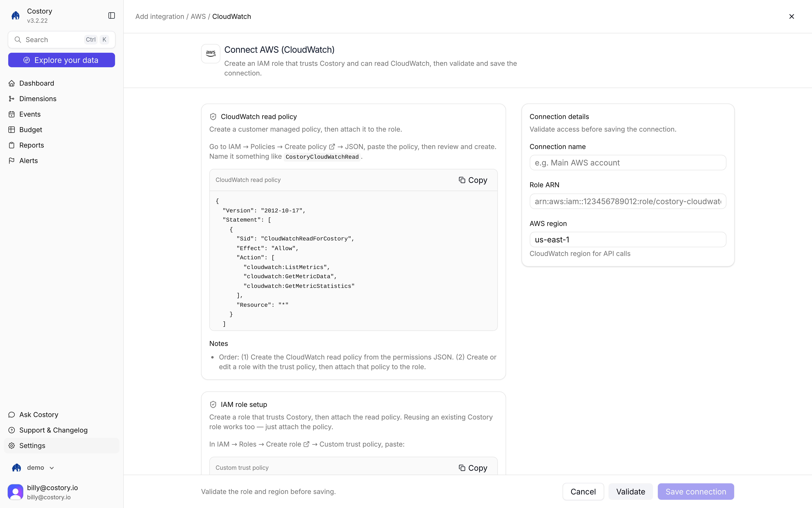Screen dimensions: 812x508
Task: Close the integration dialog with X
Action: pos(792,16)
